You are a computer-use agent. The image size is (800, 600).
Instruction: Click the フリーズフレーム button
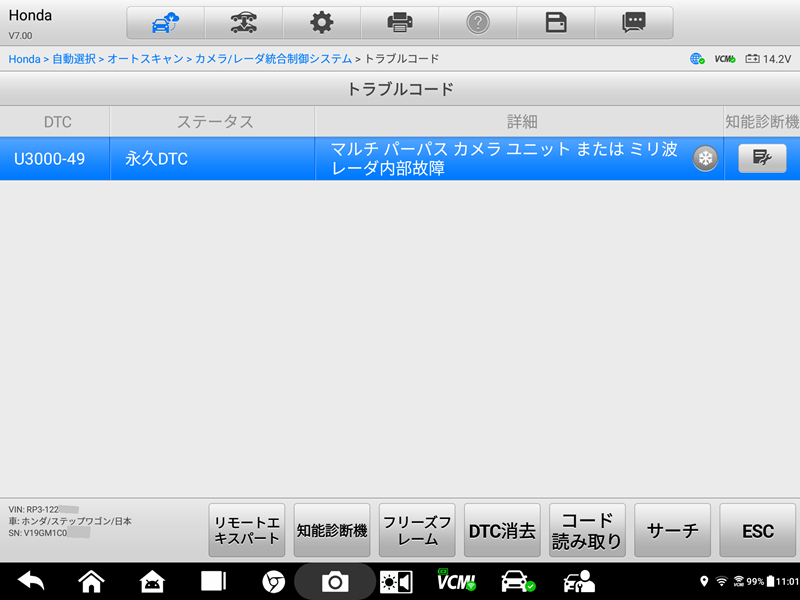pyautogui.click(x=417, y=531)
